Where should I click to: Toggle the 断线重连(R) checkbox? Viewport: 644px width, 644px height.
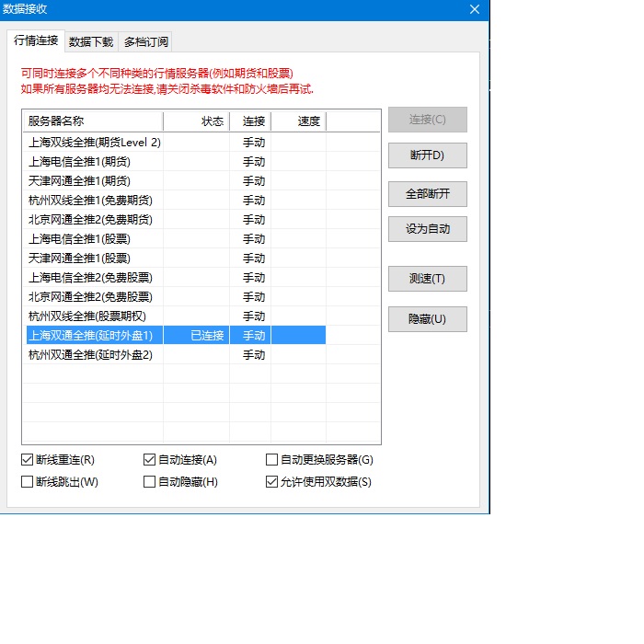point(27,460)
